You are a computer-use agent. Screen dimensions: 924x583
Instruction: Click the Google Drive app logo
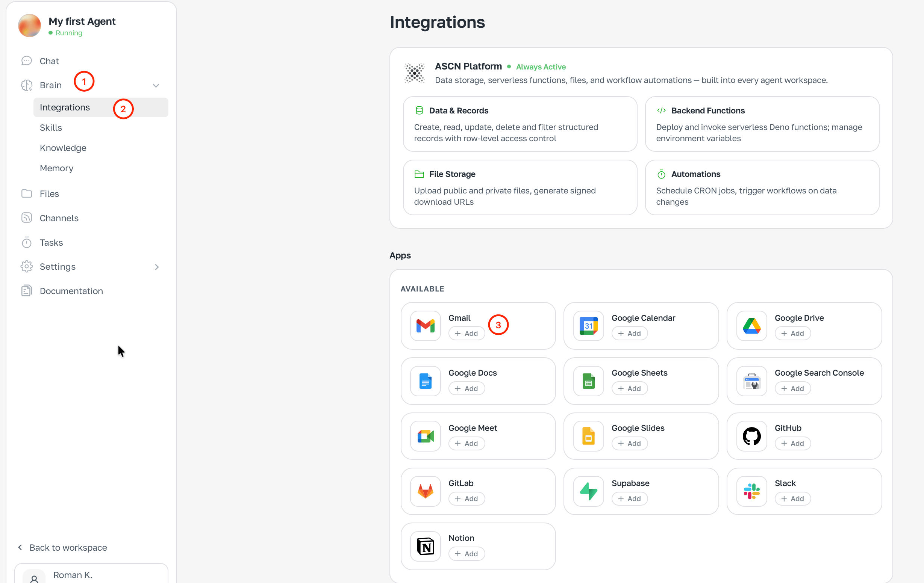(x=752, y=326)
